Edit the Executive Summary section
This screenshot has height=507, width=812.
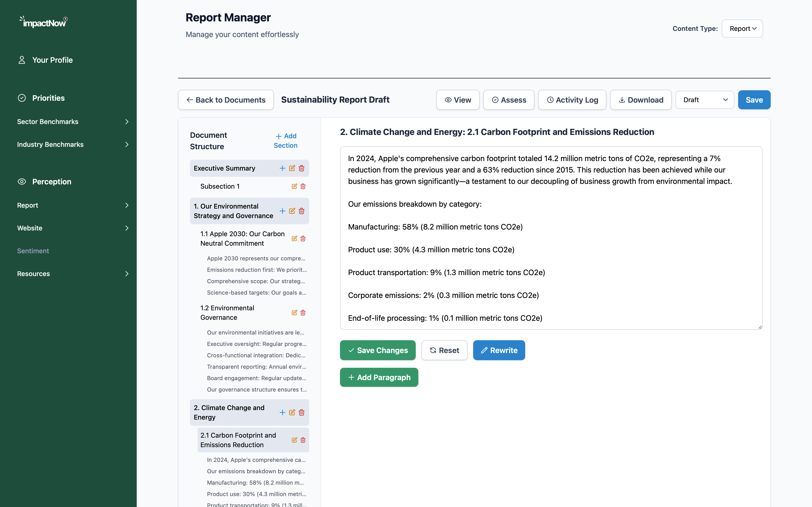coord(292,168)
